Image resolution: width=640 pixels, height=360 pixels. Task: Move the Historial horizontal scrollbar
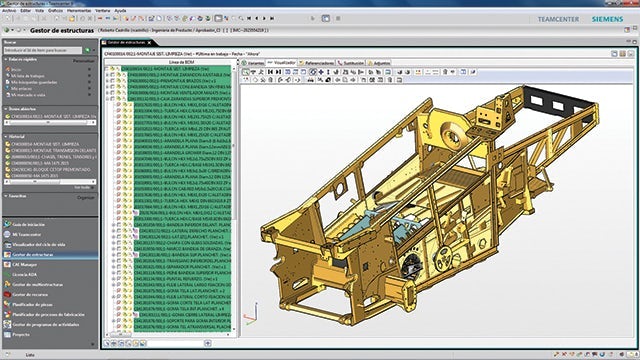[50, 182]
